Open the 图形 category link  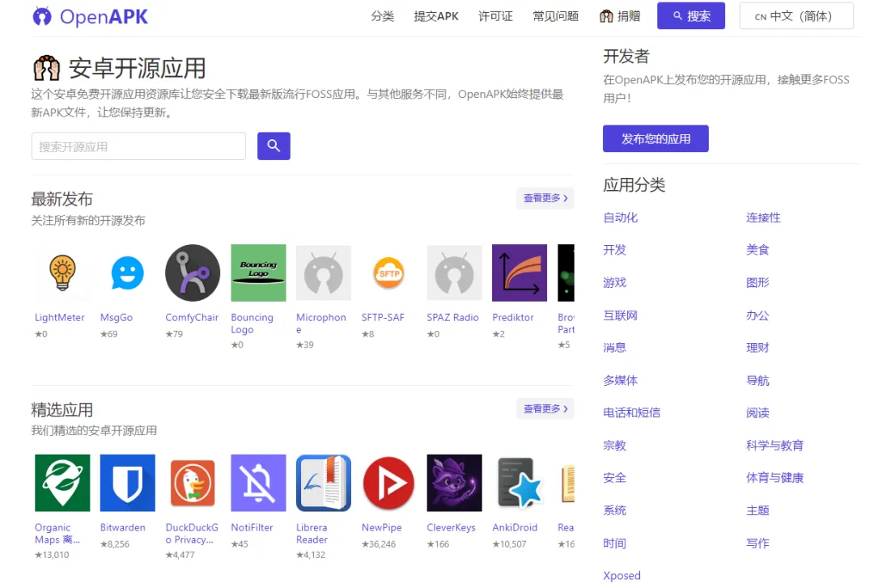(x=757, y=283)
